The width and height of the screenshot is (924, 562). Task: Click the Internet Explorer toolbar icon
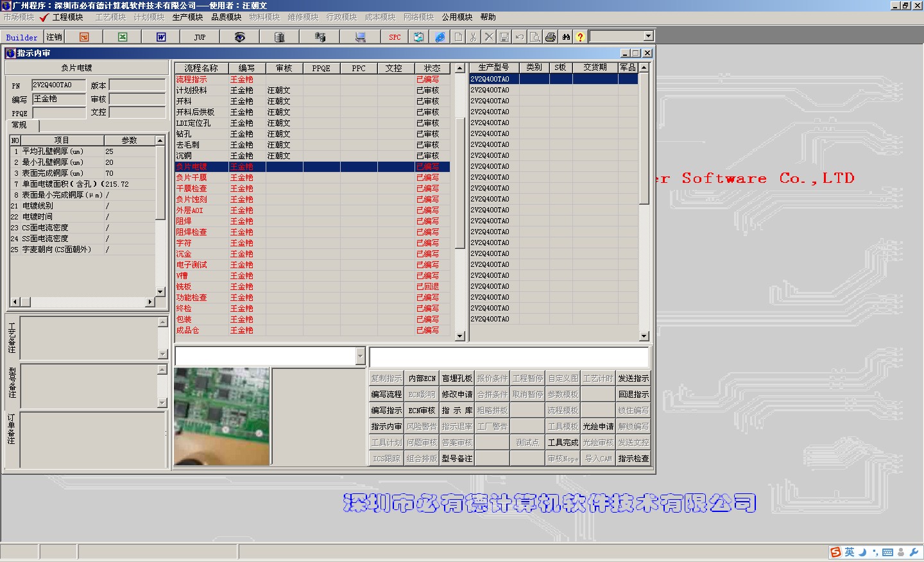coord(440,37)
